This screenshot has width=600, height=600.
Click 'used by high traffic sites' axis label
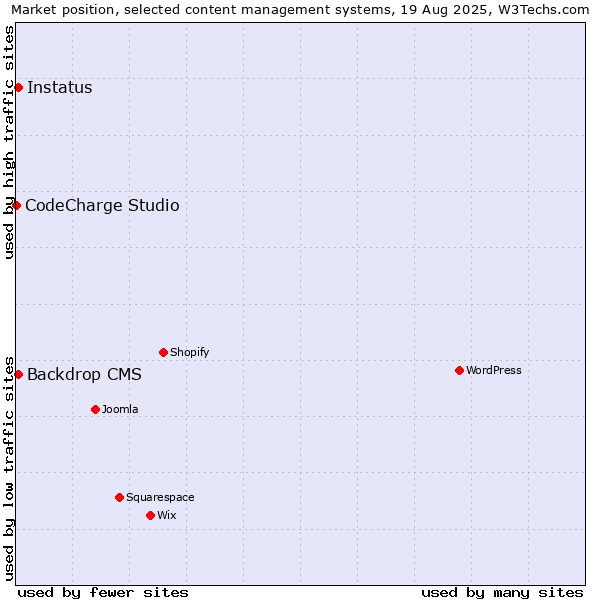(x=8, y=142)
